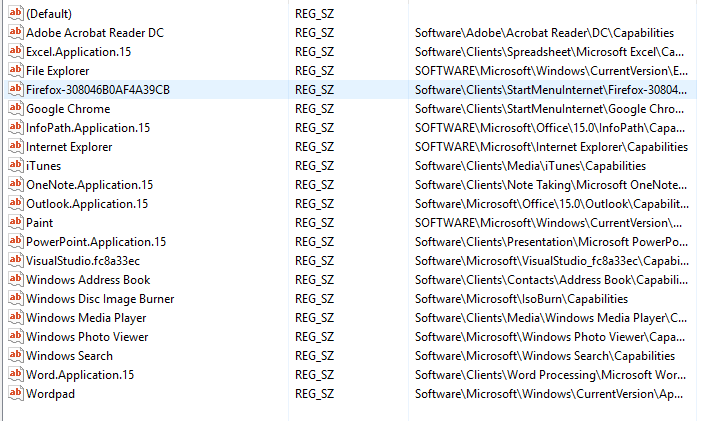
Task: Click the REG_SZ type in the Wordpad row
Action: 314,394
